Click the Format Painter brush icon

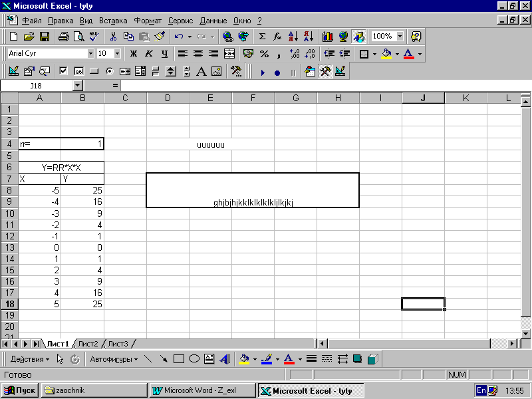point(159,37)
